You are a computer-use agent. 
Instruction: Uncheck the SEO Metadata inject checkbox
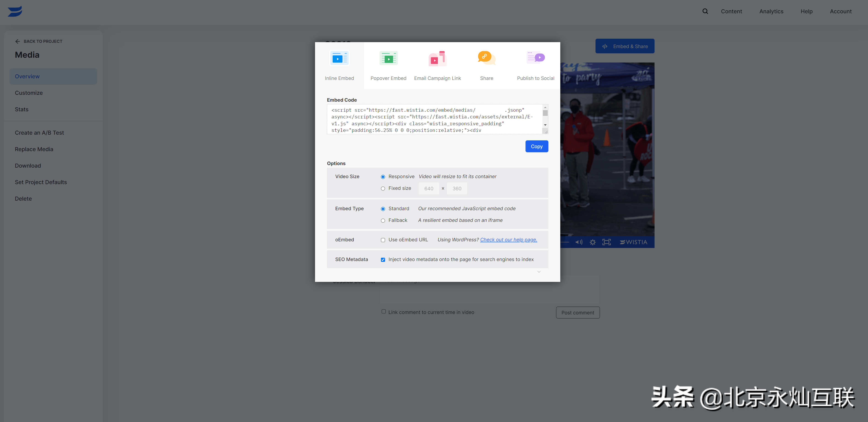pyautogui.click(x=383, y=260)
